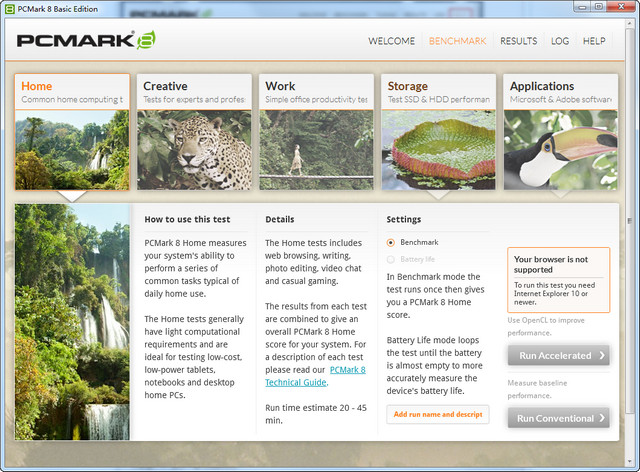Viewport: 640px width, 472px height.
Task: Click the large waterfall detail image
Action: coord(72,322)
